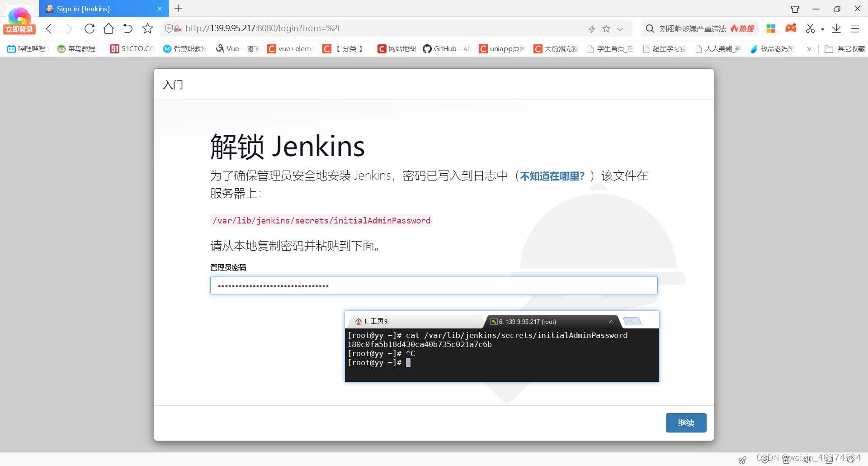Open the 大前端完整 bookmark
This screenshot has height=466, width=868.
pyautogui.click(x=556, y=48)
